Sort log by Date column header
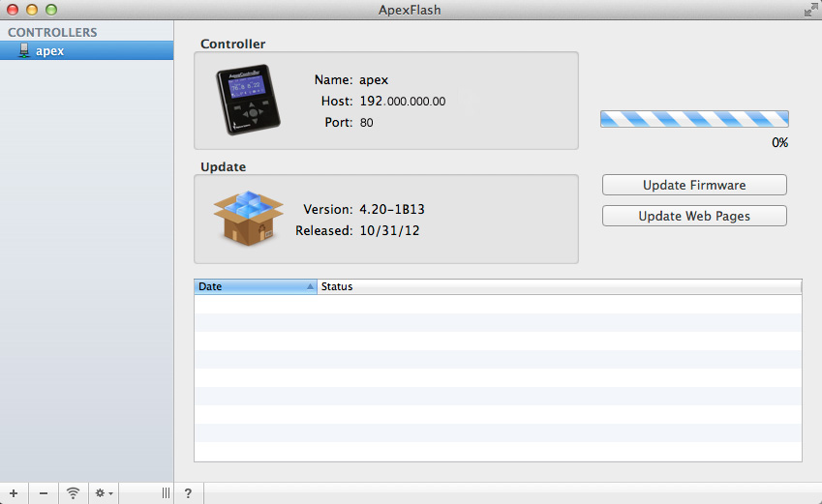This screenshot has height=504, width=822. (256, 286)
